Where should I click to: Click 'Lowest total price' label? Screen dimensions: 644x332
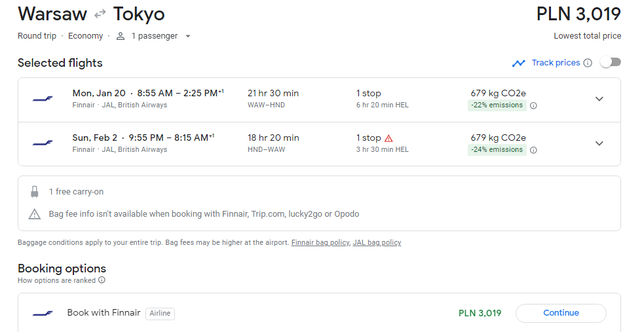click(587, 36)
